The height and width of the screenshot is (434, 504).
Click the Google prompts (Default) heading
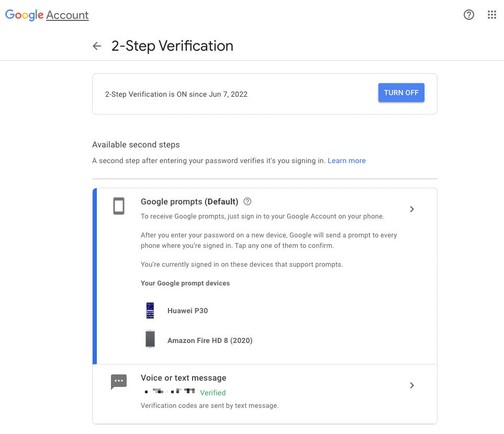[189, 202]
